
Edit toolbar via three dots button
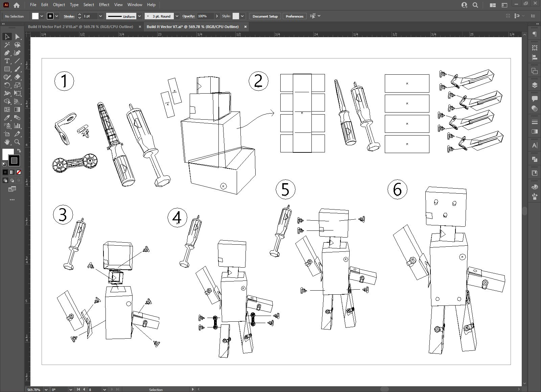[12, 200]
